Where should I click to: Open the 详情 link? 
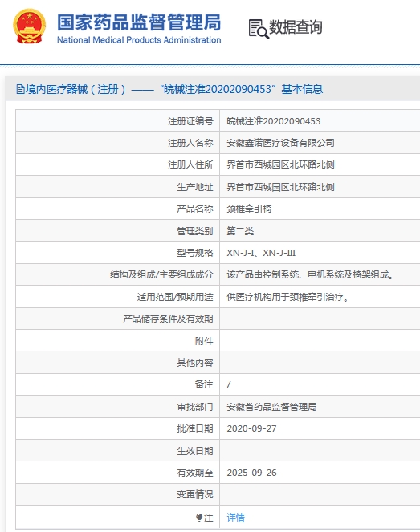235,518
